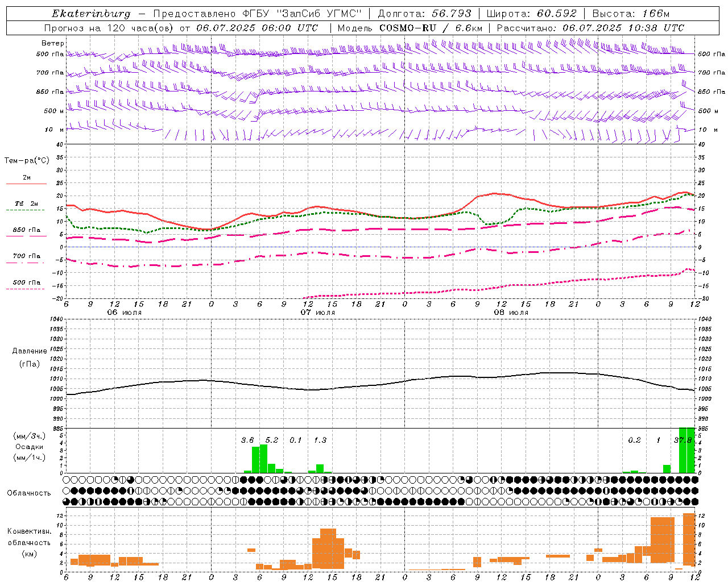Click the '3.6' precipitation total value
Image resolution: width=728 pixels, height=582 pixels.
pyautogui.click(x=247, y=440)
